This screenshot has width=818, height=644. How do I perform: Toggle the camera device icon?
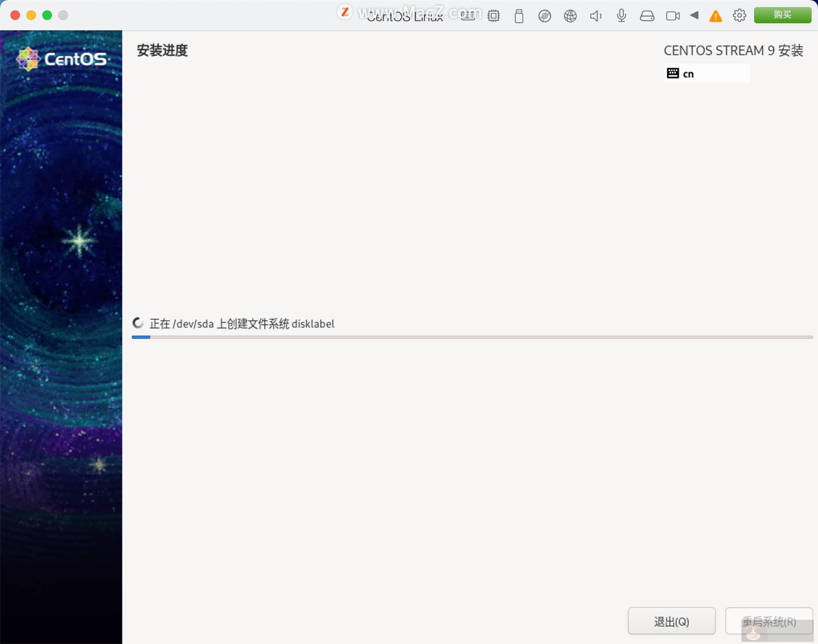(x=673, y=16)
